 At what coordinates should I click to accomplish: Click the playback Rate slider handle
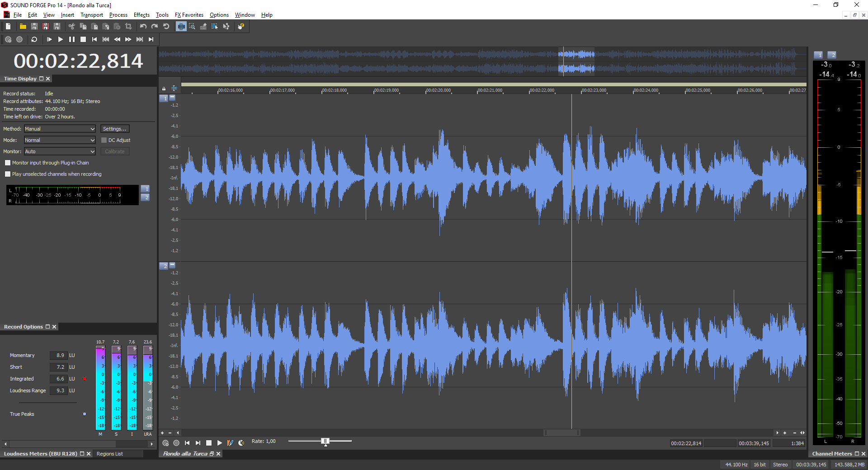coord(325,441)
